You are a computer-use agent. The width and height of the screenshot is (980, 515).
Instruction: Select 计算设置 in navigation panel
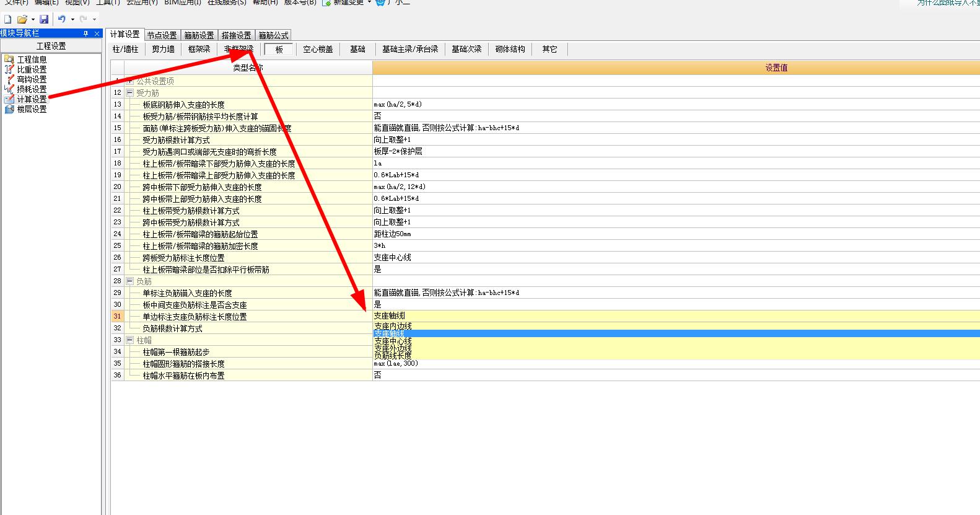tap(32, 99)
